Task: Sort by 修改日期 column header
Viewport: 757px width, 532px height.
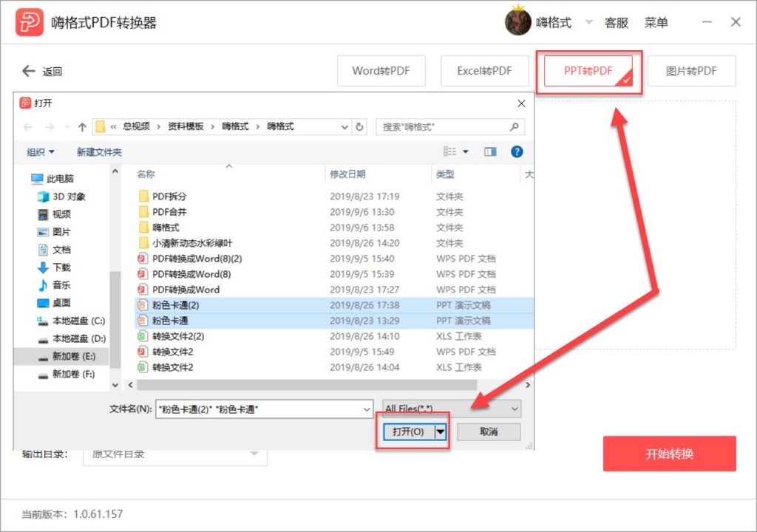Action: click(x=347, y=174)
